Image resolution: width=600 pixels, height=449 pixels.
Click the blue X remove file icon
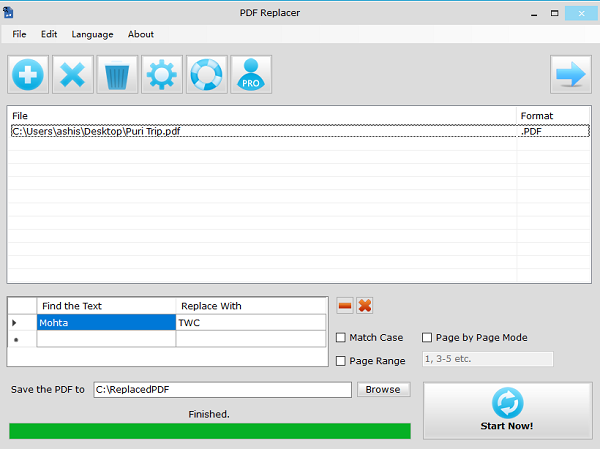(x=73, y=74)
